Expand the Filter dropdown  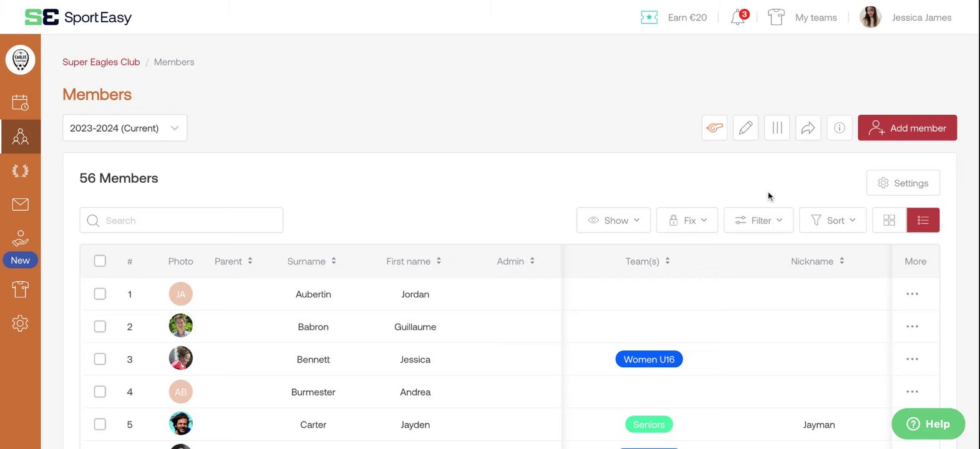[759, 220]
